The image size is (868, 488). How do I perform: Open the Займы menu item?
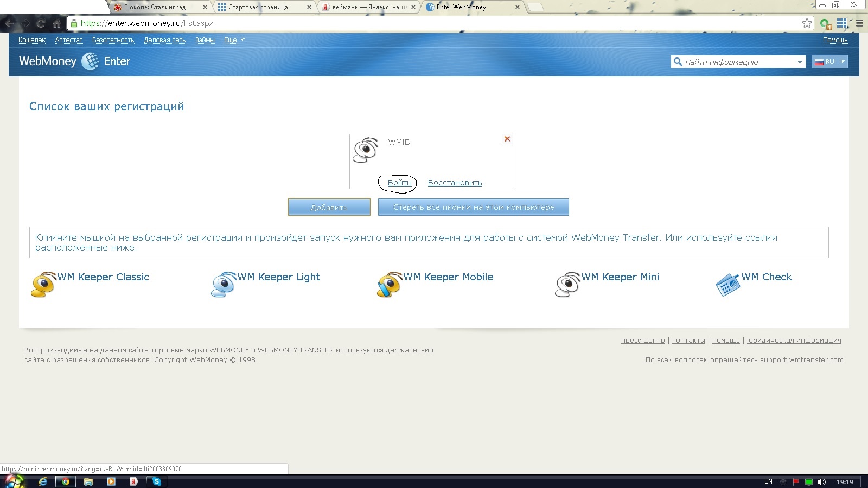[205, 40]
